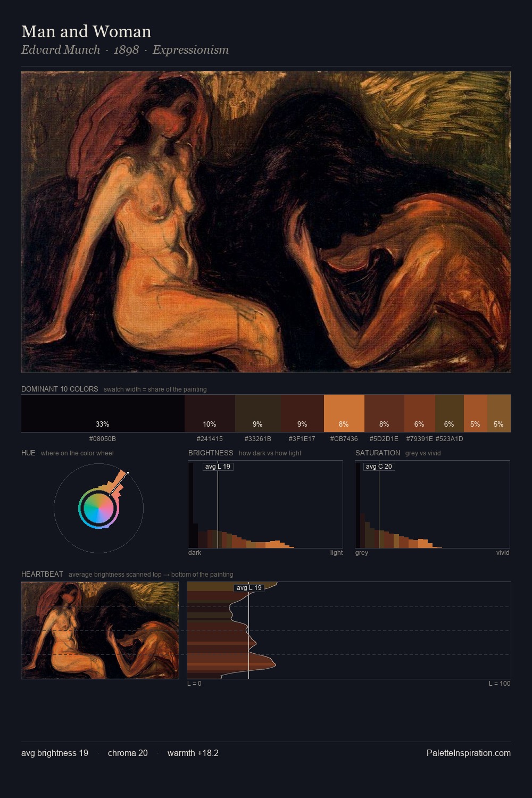Pick the 9% swatch above #33261B

click(x=257, y=413)
